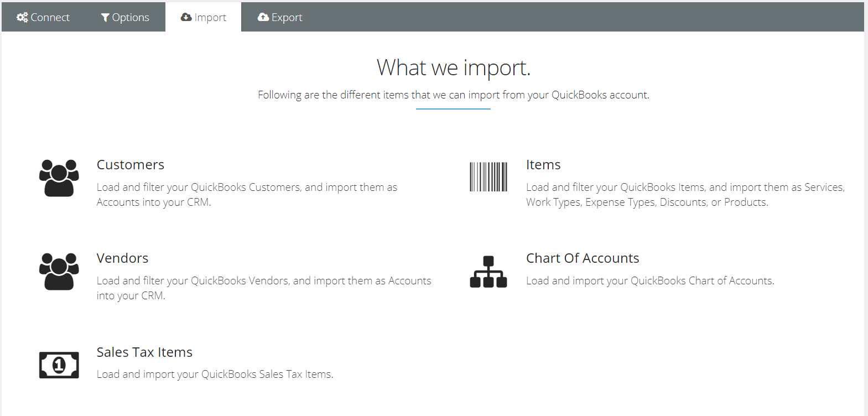The width and height of the screenshot is (868, 416).
Task: Choose the Sales Tax Items heading
Action: tap(144, 352)
